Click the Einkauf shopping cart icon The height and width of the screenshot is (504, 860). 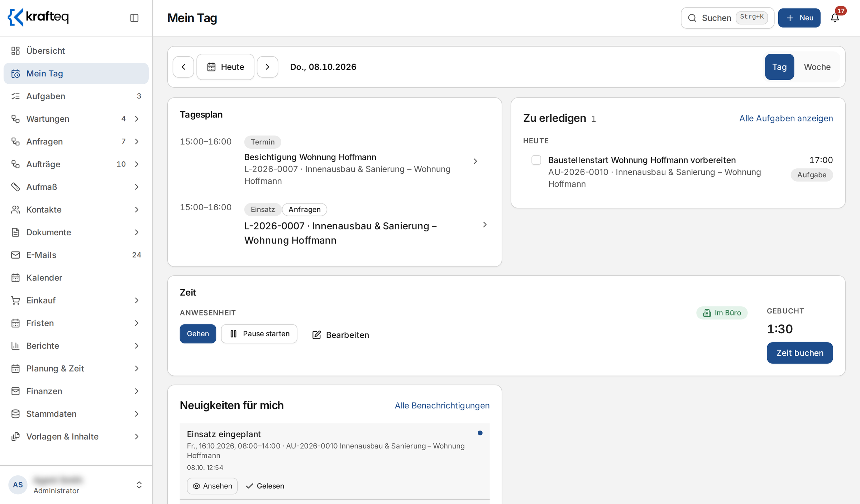[x=15, y=300]
